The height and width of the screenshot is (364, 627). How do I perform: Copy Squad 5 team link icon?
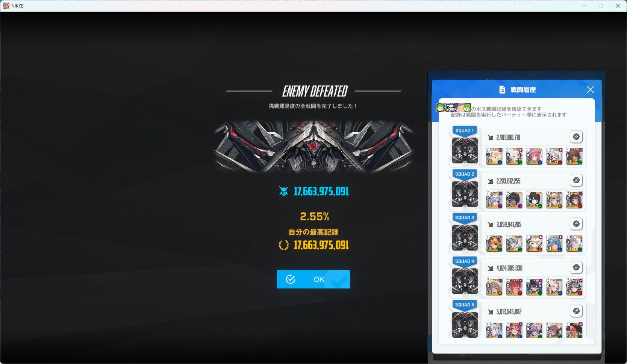coord(576,311)
